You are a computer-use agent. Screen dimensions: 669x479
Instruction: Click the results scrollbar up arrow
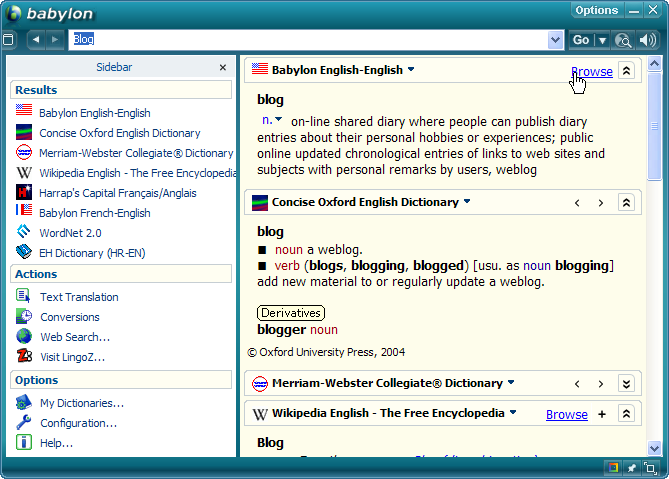[654, 64]
